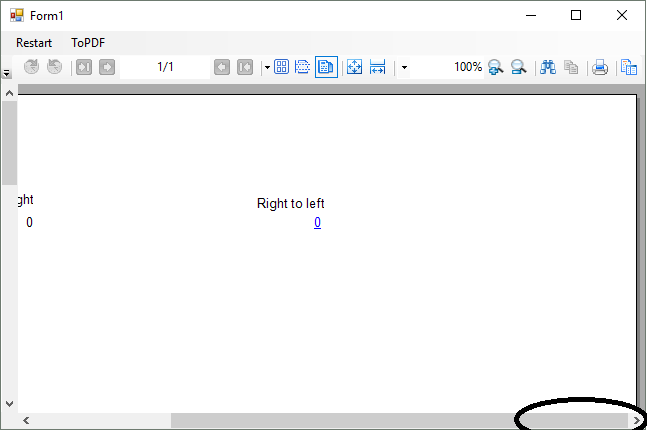This screenshot has width=647, height=430.
Task: Open find with binoculars icon
Action: [548, 67]
